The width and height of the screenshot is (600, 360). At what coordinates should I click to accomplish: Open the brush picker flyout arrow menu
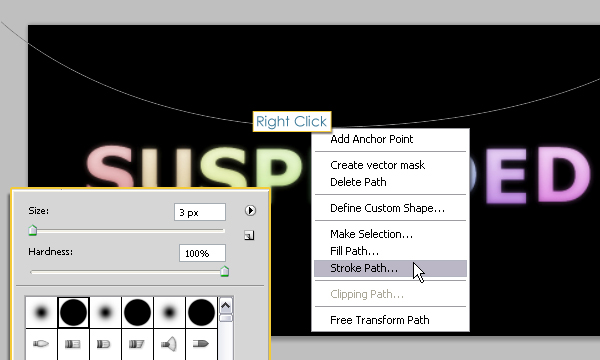[250, 210]
